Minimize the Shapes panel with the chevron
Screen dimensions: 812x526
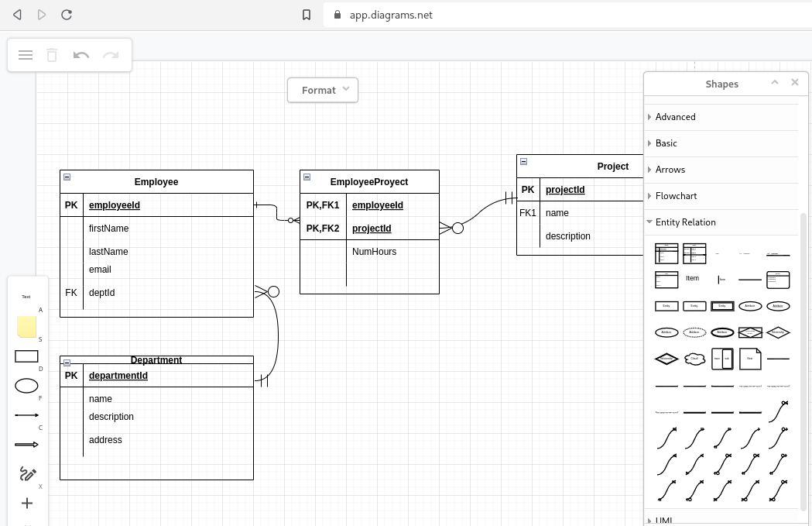coord(775,82)
